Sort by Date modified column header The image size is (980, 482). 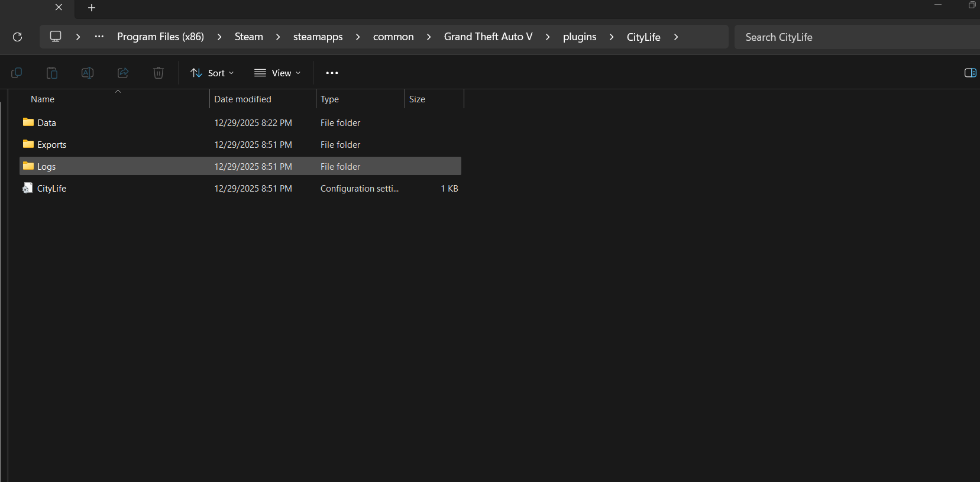(242, 99)
